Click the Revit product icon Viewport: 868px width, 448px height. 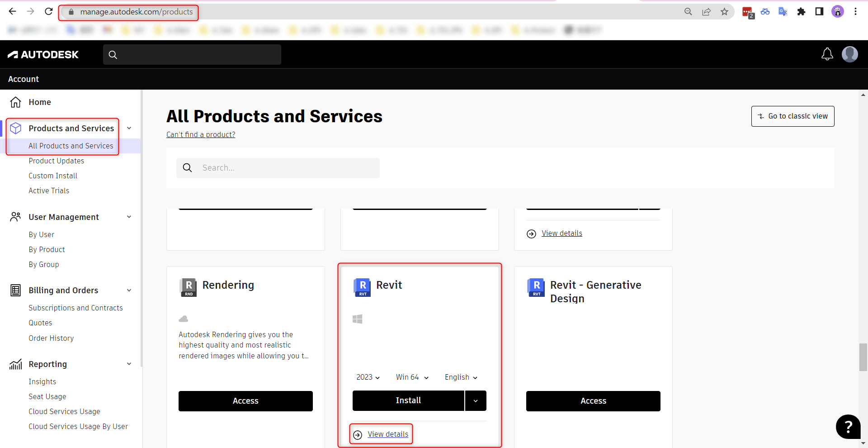(363, 287)
